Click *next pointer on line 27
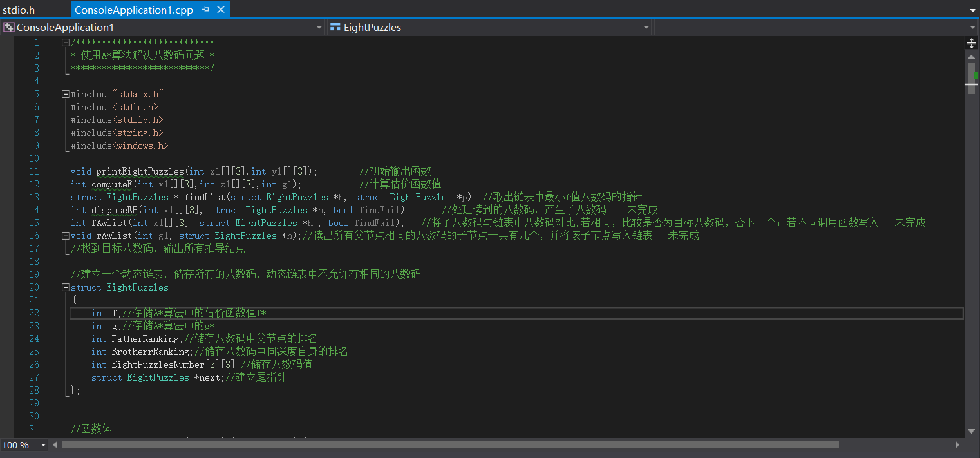The image size is (980, 458). click(x=207, y=377)
